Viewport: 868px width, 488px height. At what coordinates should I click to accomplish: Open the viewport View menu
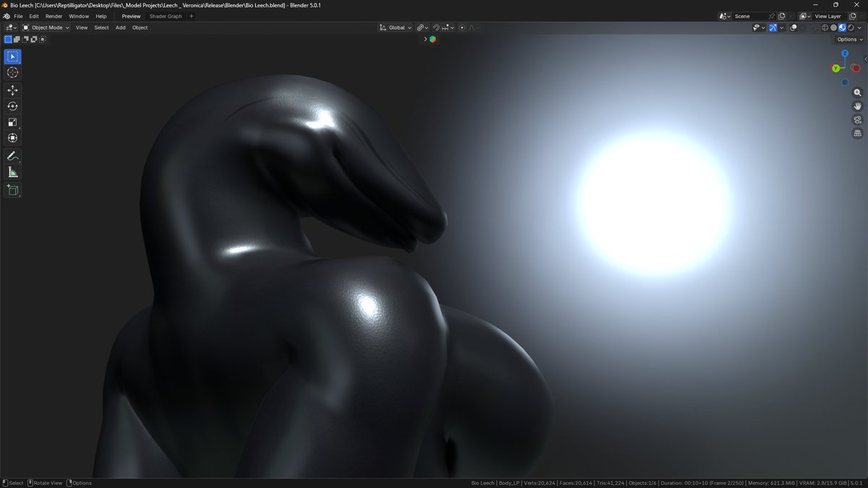(x=82, y=27)
